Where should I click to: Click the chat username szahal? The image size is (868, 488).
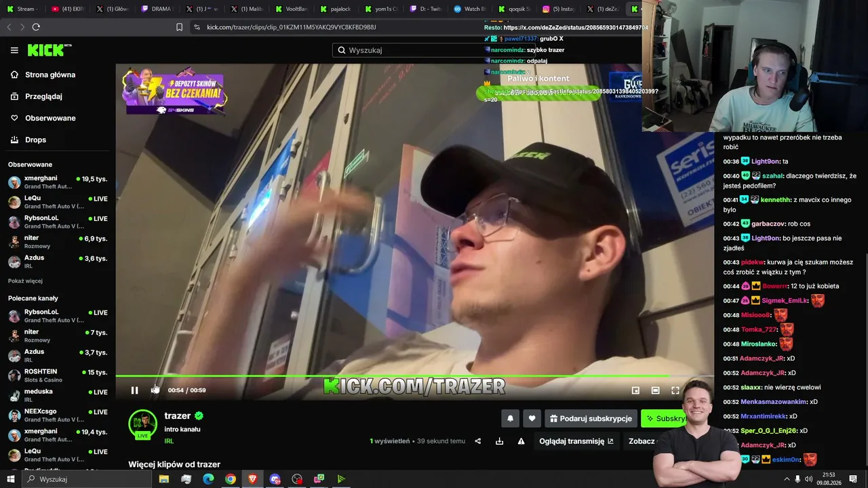point(773,176)
